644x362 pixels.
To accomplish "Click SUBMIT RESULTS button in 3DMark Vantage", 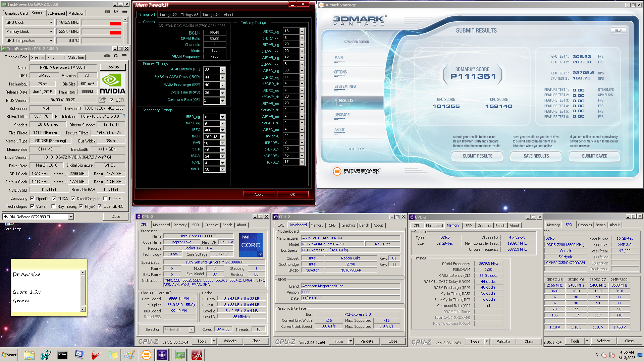I will (x=477, y=156).
